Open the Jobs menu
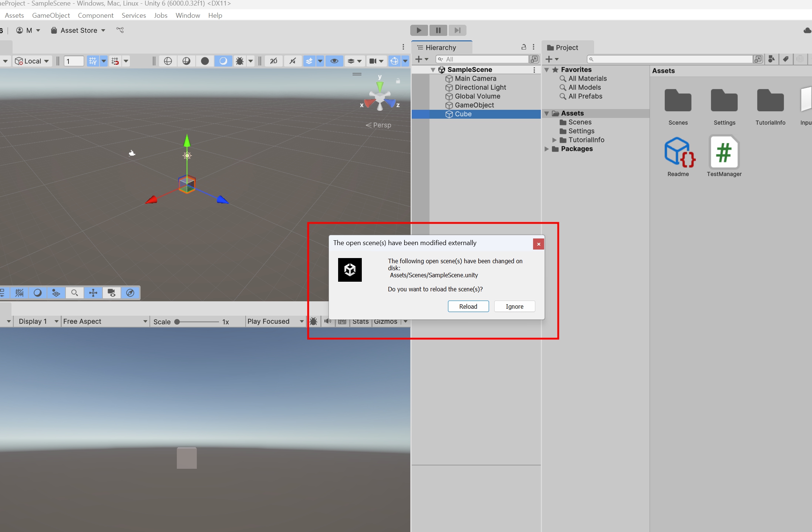Image resolution: width=812 pixels, height=532 pixels. [x=161, y=15]
